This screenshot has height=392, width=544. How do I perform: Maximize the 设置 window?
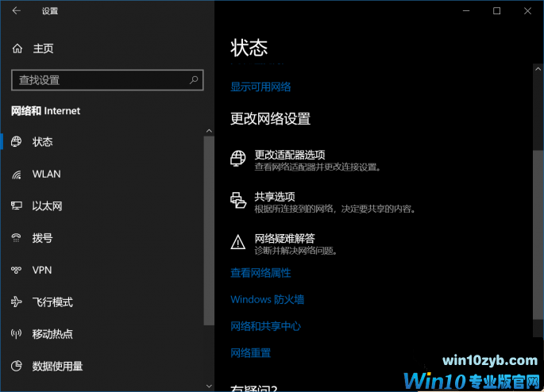click(x=496, y=11)
